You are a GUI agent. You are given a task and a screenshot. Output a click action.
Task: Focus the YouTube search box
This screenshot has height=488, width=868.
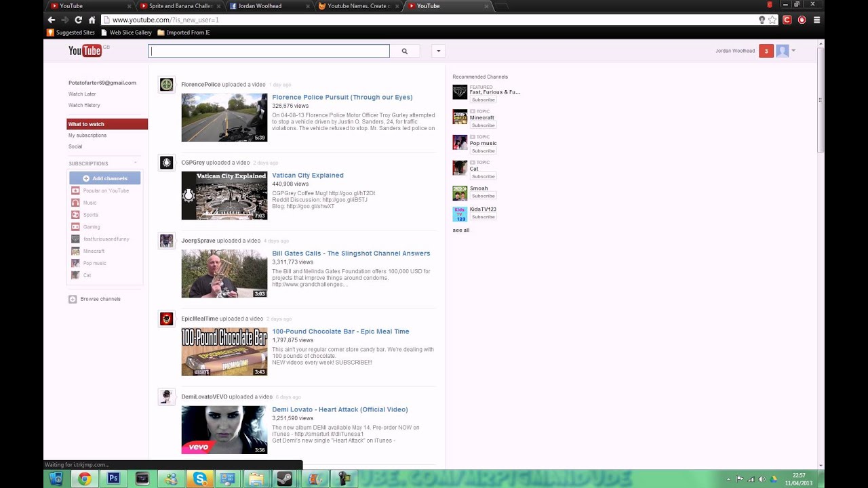point(269,51)
